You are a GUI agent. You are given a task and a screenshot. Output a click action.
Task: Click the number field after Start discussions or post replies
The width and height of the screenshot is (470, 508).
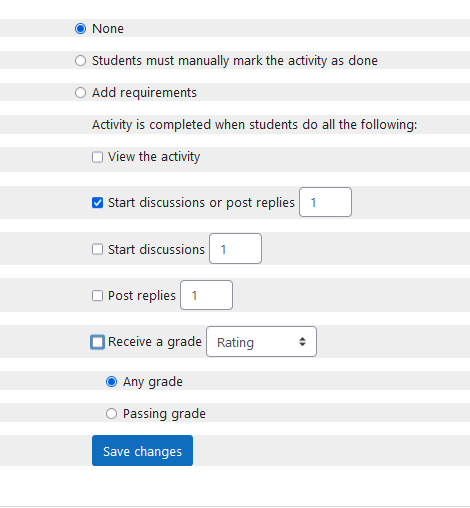[x=325, y=202]
